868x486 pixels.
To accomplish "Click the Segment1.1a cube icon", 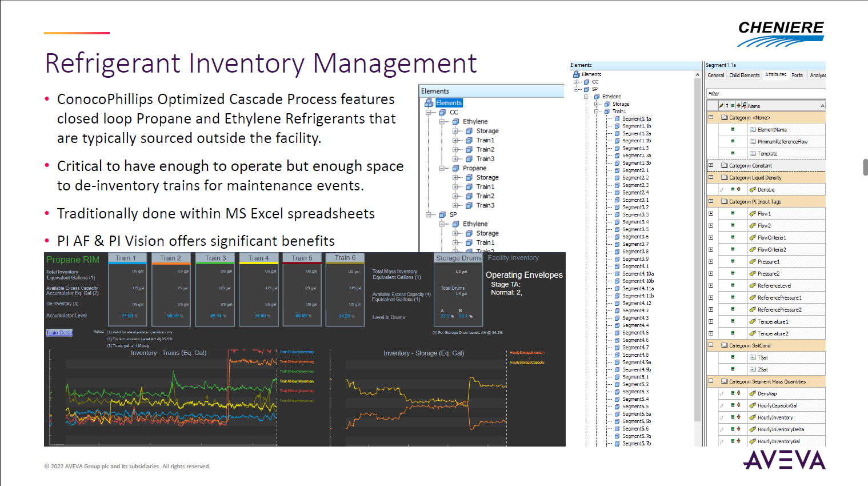I will [x=617, y=119].
